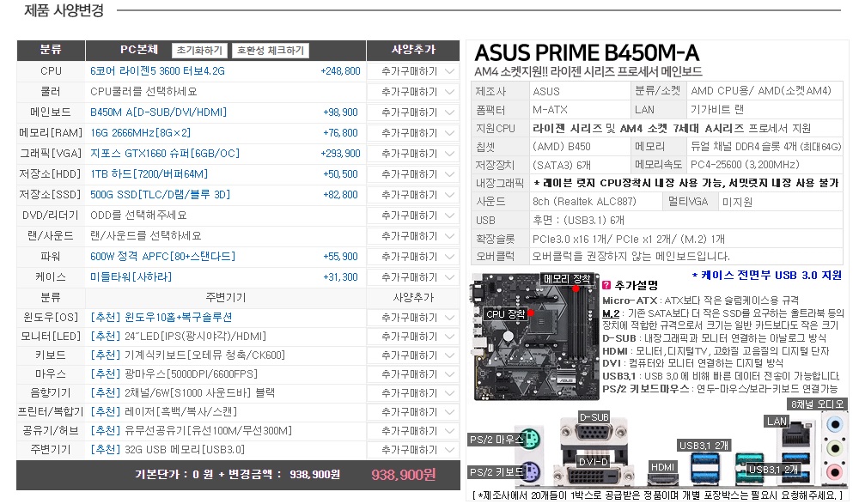This screenshot has width=859, height=504.
Task: Open the B450M A mainboard link
Action: tap(158, 112)
